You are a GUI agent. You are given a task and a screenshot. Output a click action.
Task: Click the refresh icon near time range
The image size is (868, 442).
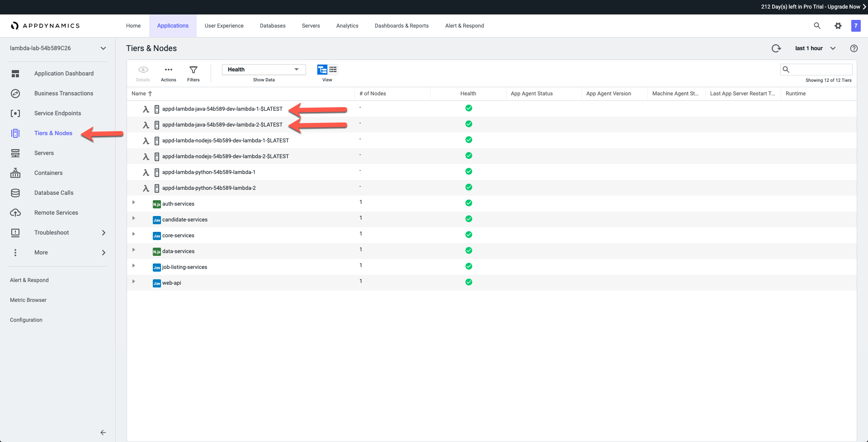(776, 48)
